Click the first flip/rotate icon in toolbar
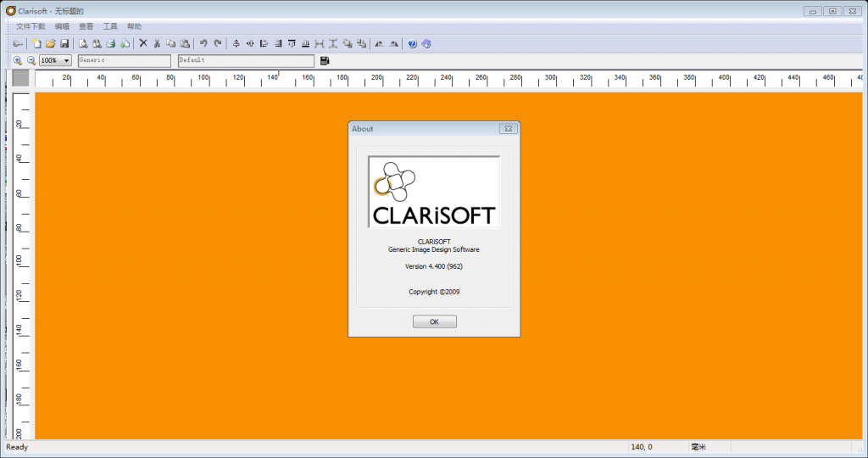Screen dimensions: 868x458 379,44
